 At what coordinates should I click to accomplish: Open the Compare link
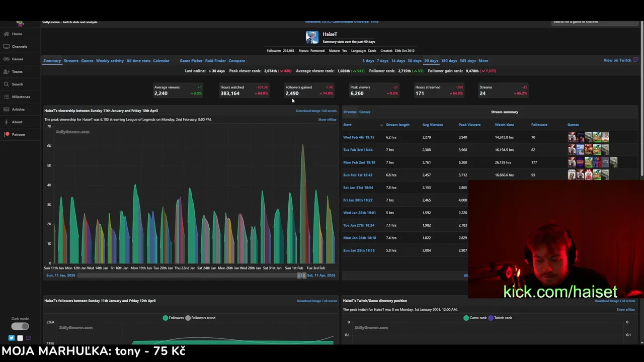[237, 61]
